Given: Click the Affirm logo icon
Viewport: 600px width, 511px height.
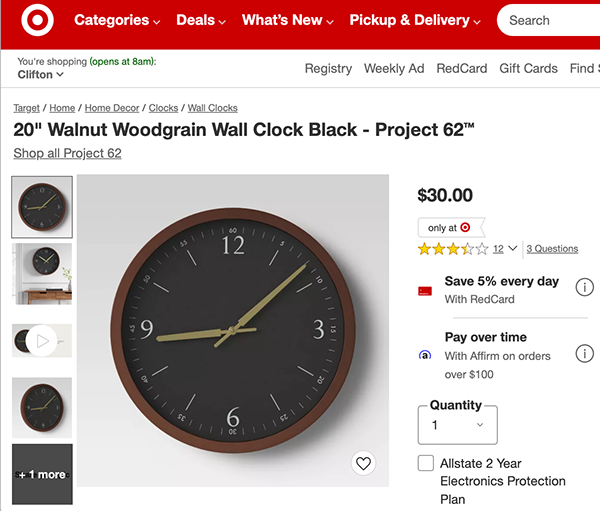Looking at the screenshot, I should [x=425, y=355].
